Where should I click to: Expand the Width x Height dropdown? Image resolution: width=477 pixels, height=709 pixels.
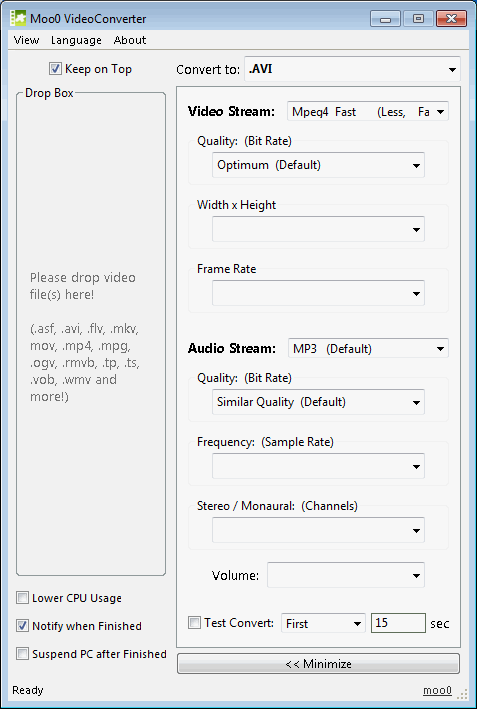click(x=318, y=229)
